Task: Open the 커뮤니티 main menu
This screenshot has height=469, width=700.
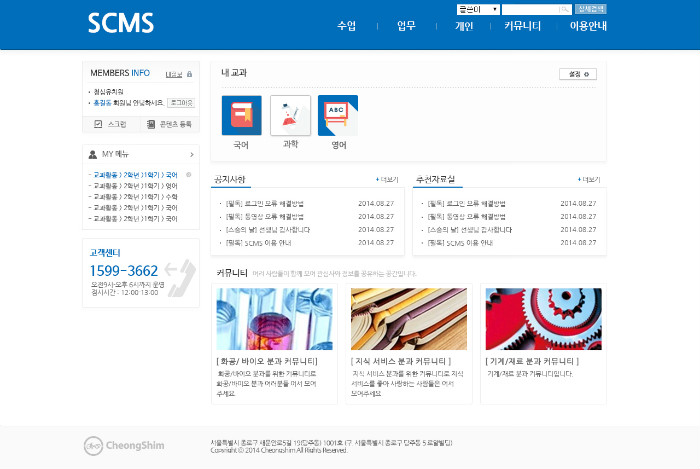Action: 522,26
